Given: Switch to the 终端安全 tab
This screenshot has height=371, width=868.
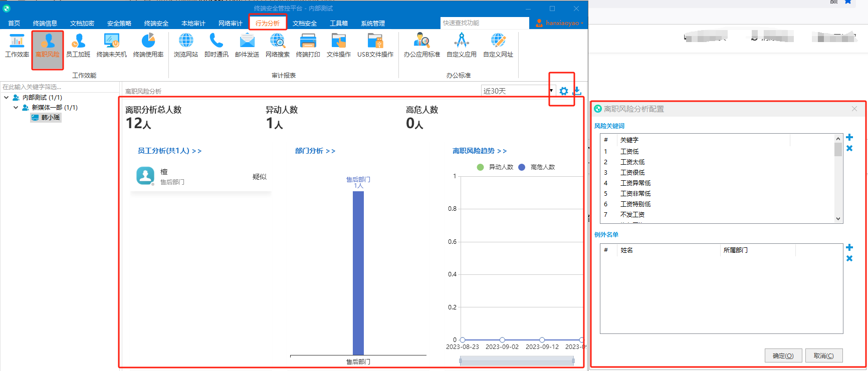Looking at the screenshot, I should pos(156,23).
